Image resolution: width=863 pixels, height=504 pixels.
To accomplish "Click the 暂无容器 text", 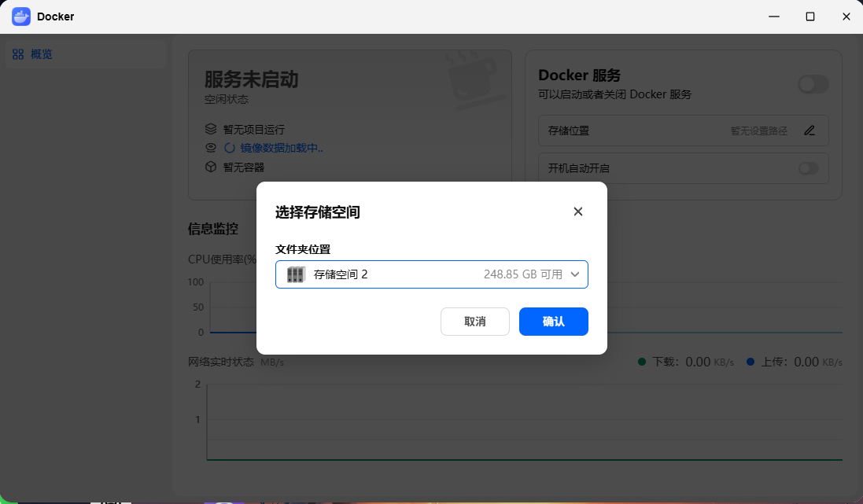I will pos(244,167).
